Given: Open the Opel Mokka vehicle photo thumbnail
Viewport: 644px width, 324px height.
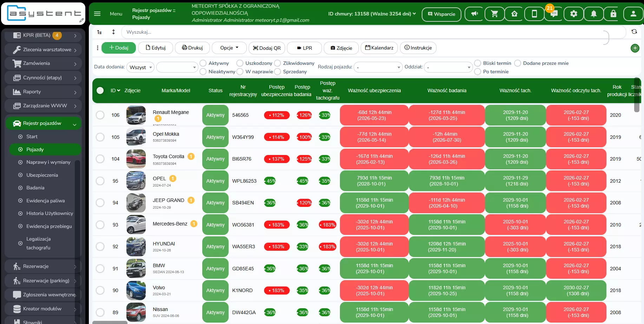Looking at the screenshot, I should 136,137.
